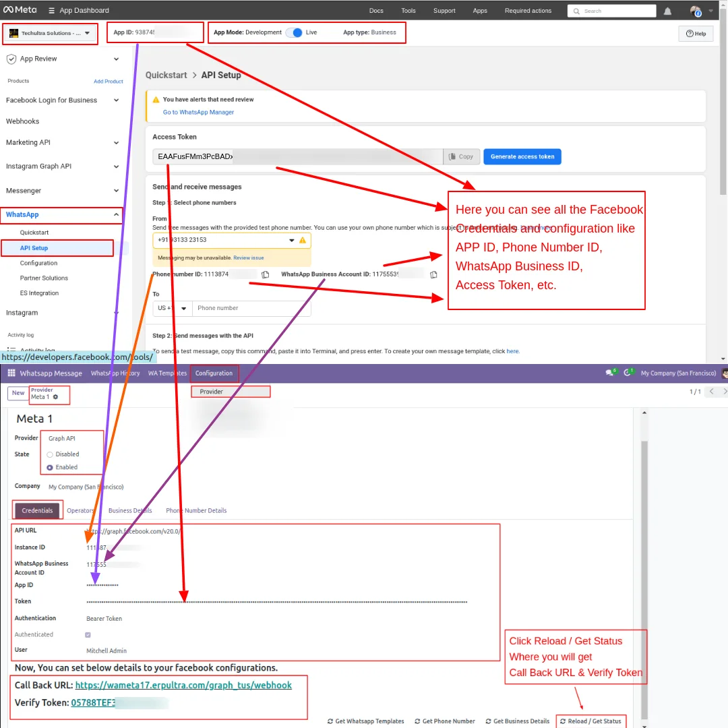This screenshot has height=728, width=728.
Task: Click Get Phone Number button
Action: pyautogui.click(x=444, y=721)
